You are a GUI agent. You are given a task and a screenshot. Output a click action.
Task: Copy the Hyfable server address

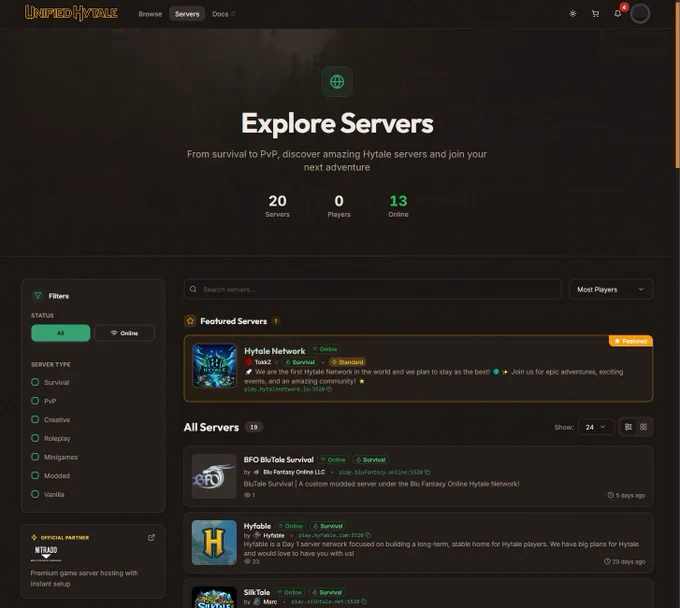pyautogui.click(x=368, y=535)
